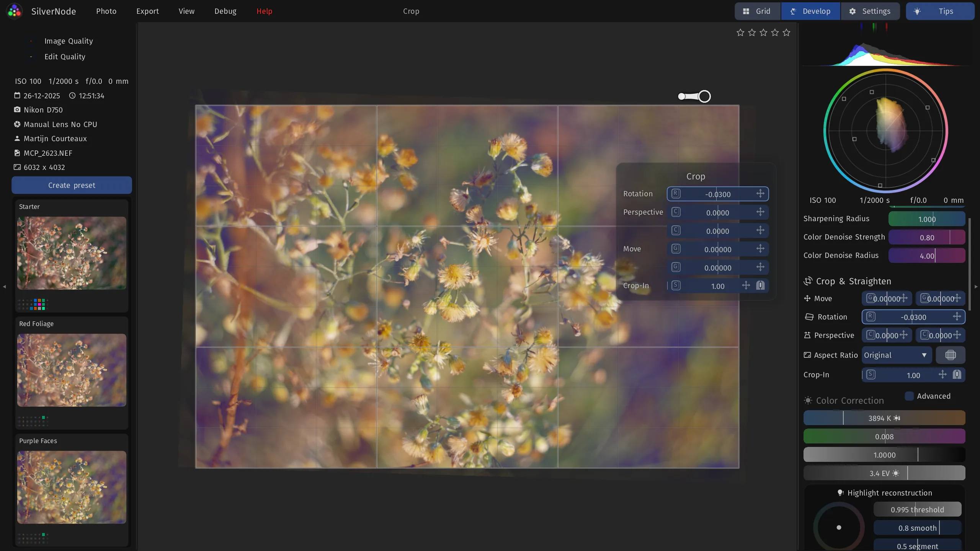
Task: Click the Color Denoise Strength slider
Action: tap(926, 237)
